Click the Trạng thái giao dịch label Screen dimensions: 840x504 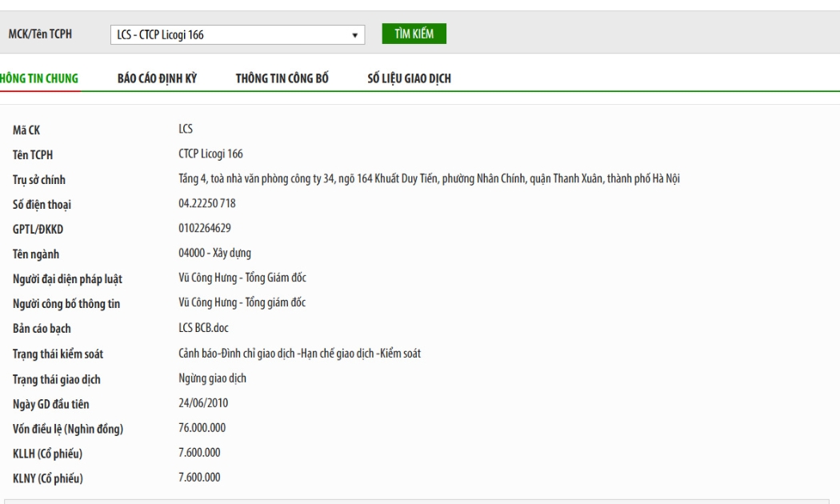point(57,380)
